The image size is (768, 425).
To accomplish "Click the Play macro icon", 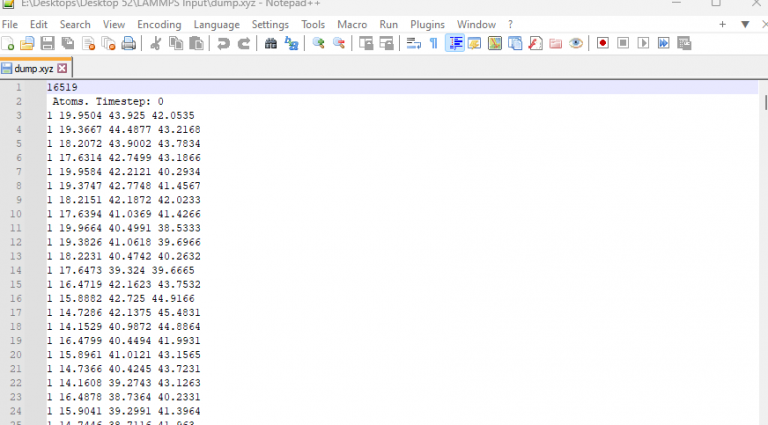I will (643, 43).
